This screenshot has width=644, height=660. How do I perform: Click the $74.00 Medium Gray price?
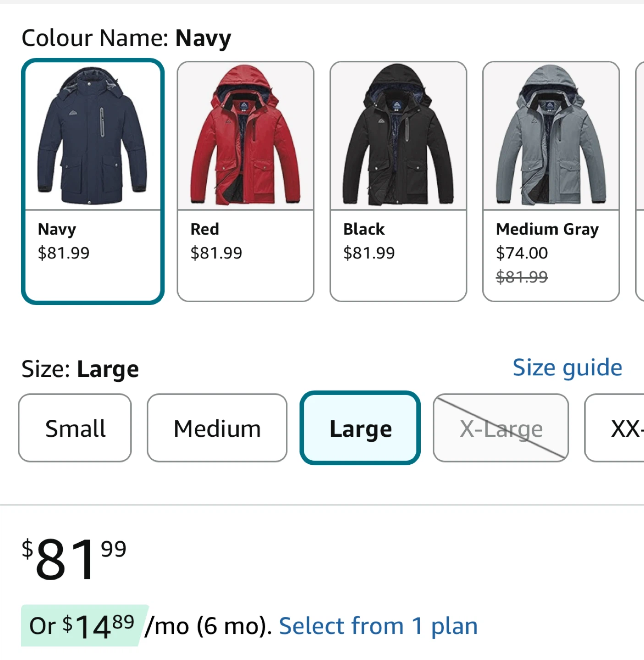pyautogui.click(x=522, y=253)
